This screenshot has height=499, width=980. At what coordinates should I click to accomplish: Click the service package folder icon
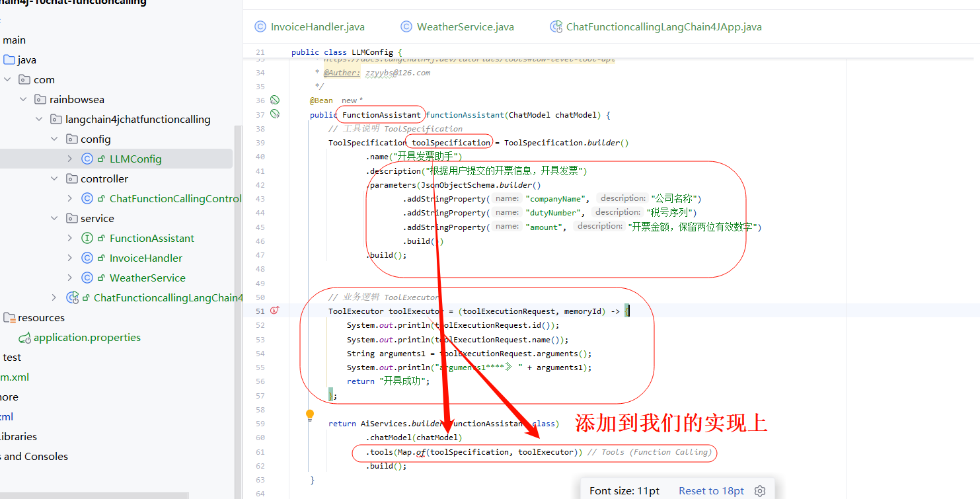[72, 219]
